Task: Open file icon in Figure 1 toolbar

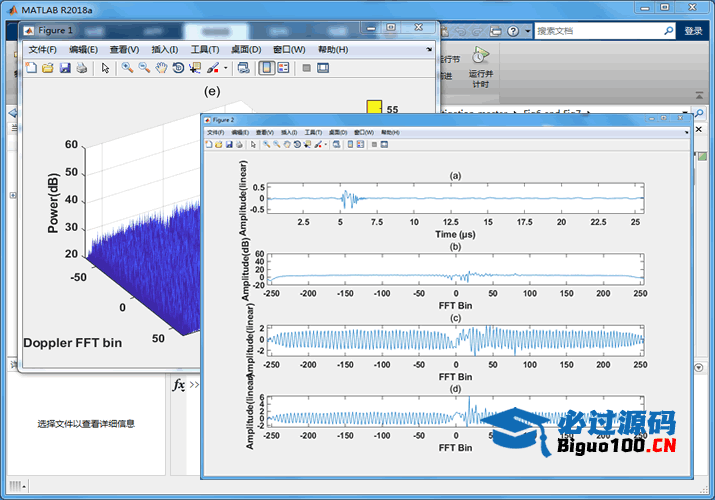Action: click(47, 68)
